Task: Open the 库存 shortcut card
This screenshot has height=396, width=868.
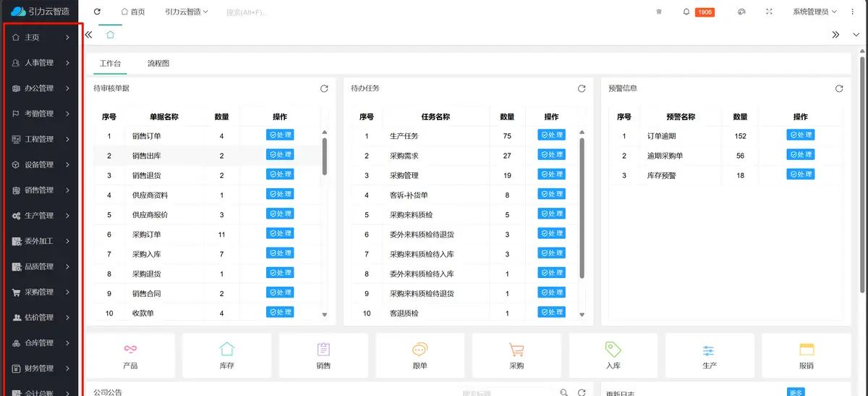Action: pyautogui.click(x=227, y=355)
